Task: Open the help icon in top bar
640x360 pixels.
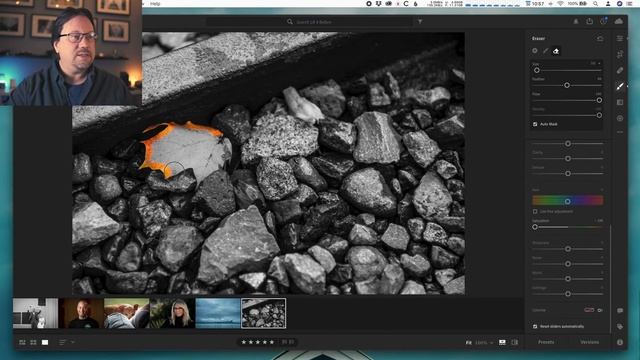Action: point(604,21)
